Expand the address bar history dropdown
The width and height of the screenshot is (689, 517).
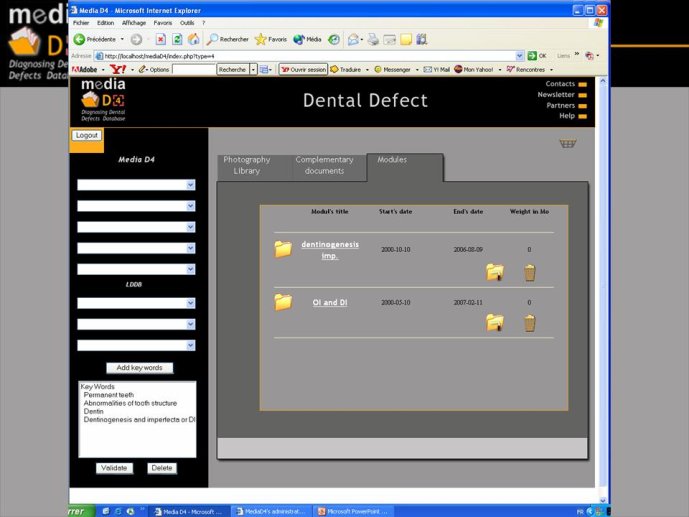(x=519, y=56)
